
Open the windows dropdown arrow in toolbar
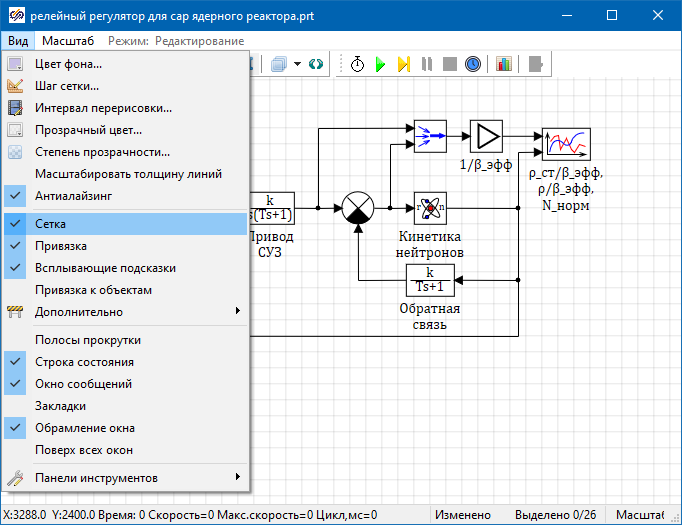(x=298, y=64)
